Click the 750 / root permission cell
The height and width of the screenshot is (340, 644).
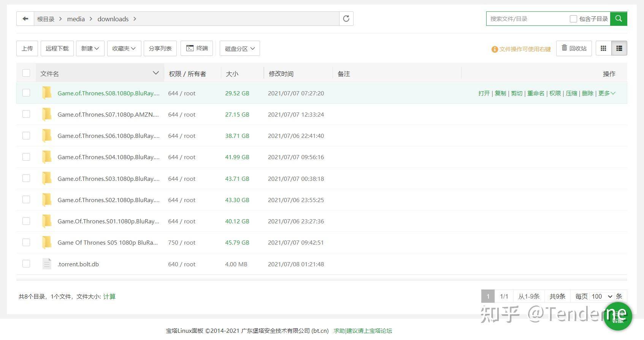coord(182,242)
